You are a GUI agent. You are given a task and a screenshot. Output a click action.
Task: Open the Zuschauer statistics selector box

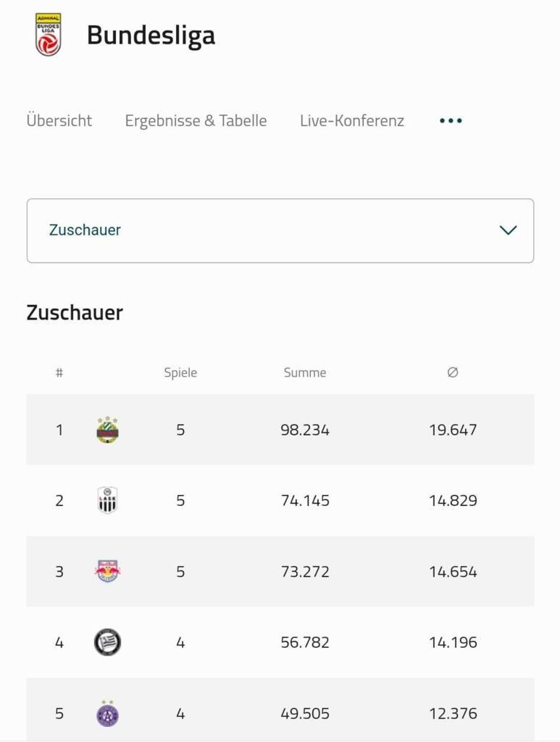[x=280, y=230]
